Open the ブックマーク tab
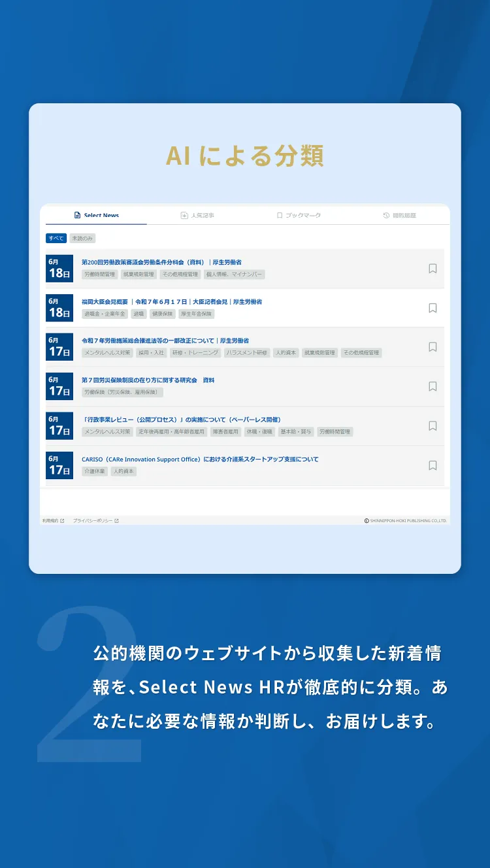This screenshot has width=490, height=868. [x=299, y=215]
